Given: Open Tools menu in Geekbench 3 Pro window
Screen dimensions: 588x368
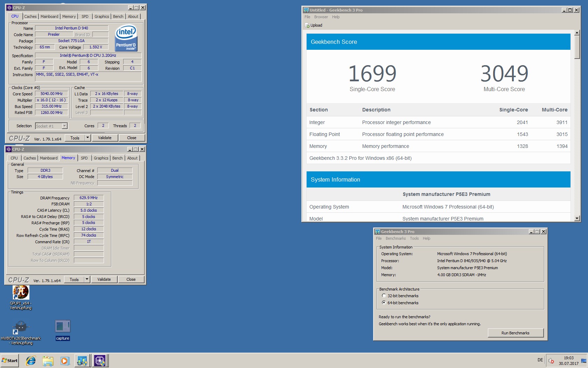Looking at the screenshot, I should (414, 238).
